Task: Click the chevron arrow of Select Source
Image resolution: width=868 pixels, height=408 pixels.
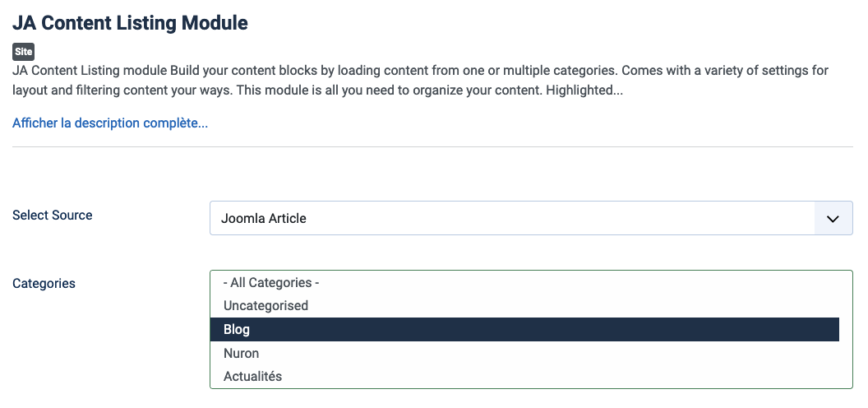Action: click(x=833, y=219)
